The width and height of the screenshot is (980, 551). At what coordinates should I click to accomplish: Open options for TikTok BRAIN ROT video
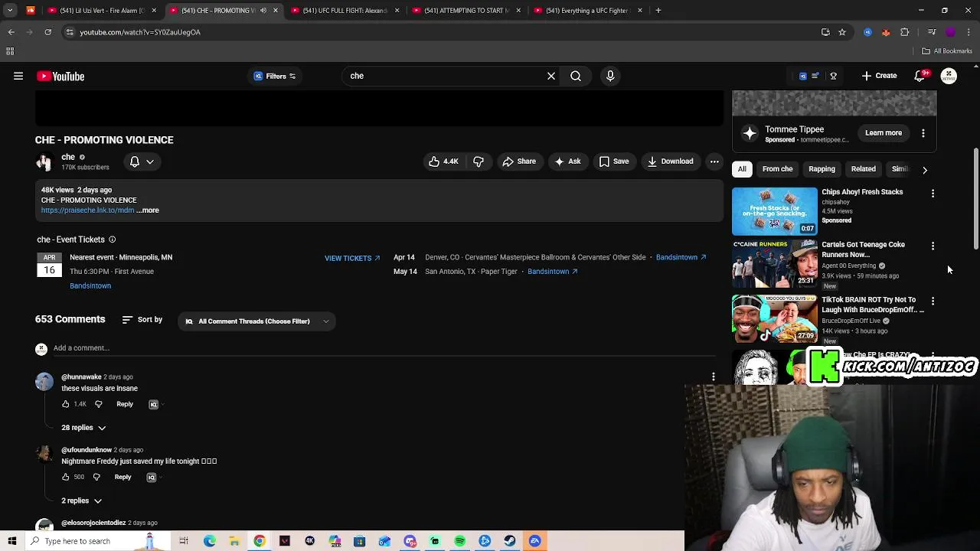[x=933, y=302]
